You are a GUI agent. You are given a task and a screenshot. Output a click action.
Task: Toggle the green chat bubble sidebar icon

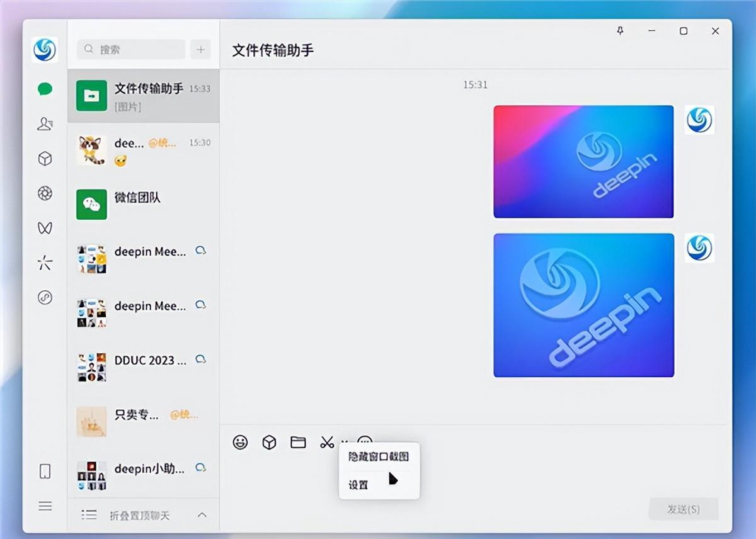(x=44, y=88)
